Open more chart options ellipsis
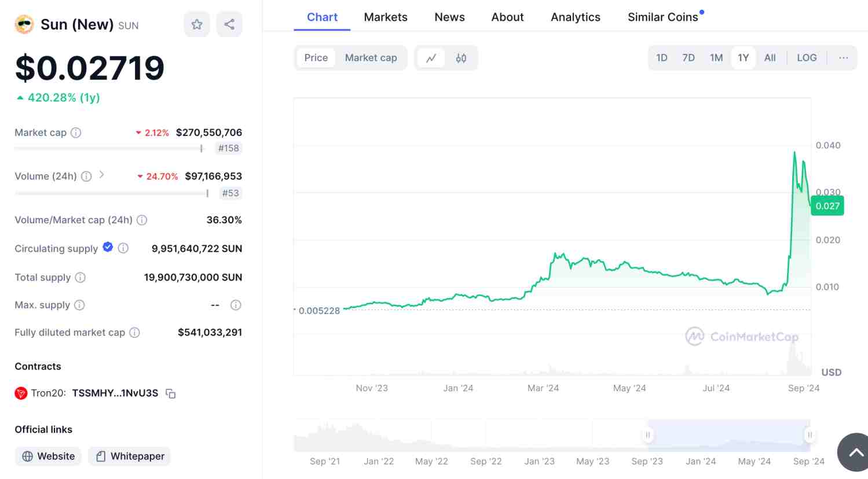The width and height of the screenshot is (868, 479). pos(844,58)
